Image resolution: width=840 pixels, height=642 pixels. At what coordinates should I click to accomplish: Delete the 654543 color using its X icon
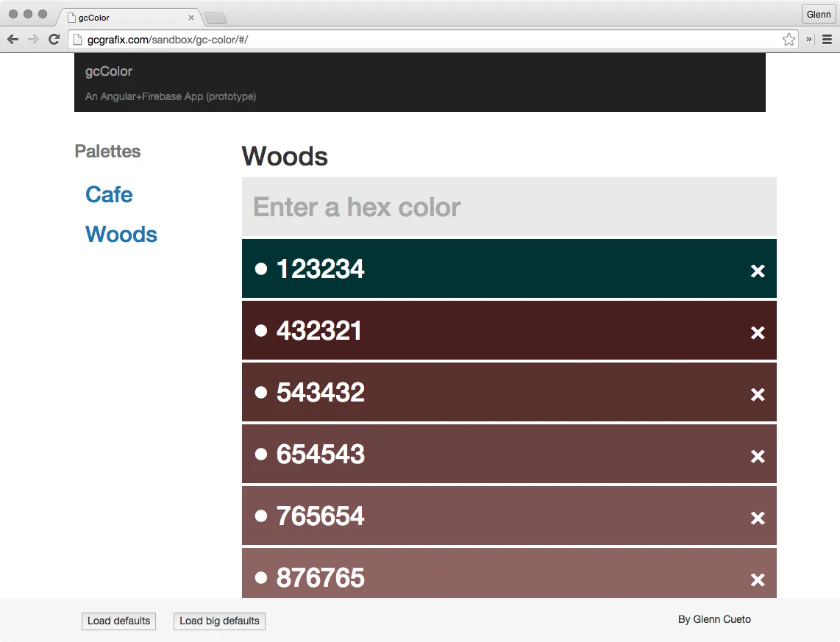(x=758, y=457)
